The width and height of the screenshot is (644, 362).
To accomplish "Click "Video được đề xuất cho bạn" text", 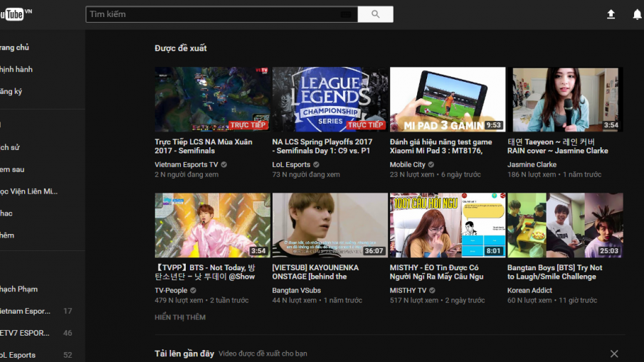I will pos(263,353).
